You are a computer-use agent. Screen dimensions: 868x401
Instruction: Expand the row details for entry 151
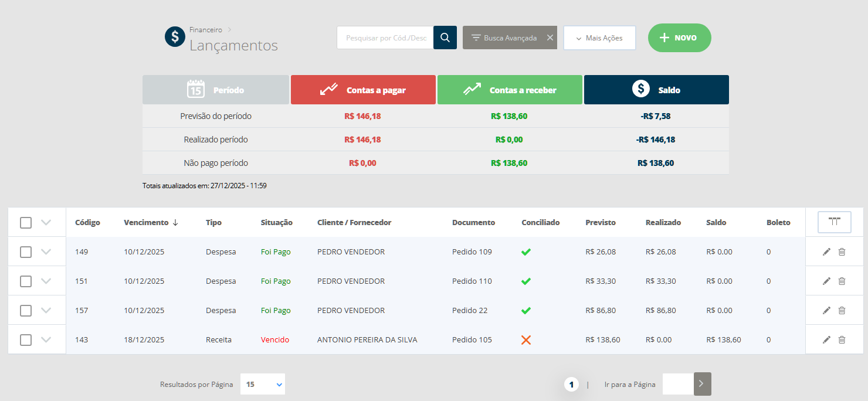pyautogui.click(x=46, y=281)
